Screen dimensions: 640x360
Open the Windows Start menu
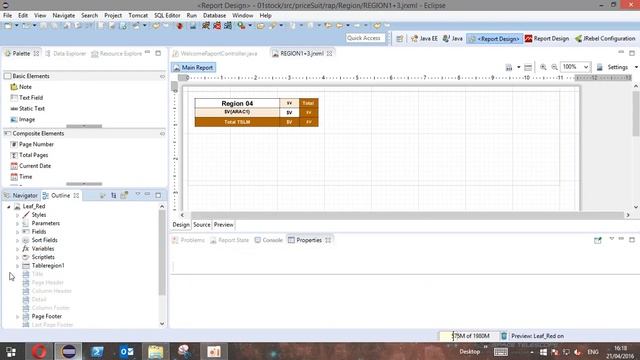click(11, 351)
